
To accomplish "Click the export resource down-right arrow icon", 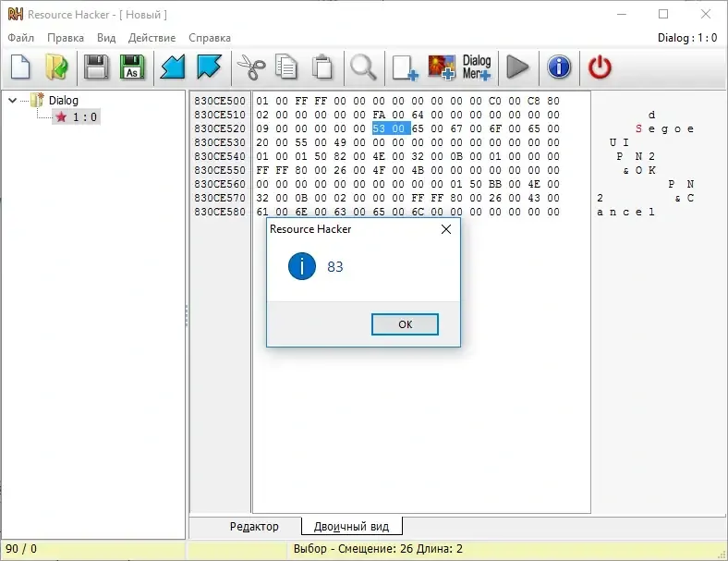I will tap(209, 67).
